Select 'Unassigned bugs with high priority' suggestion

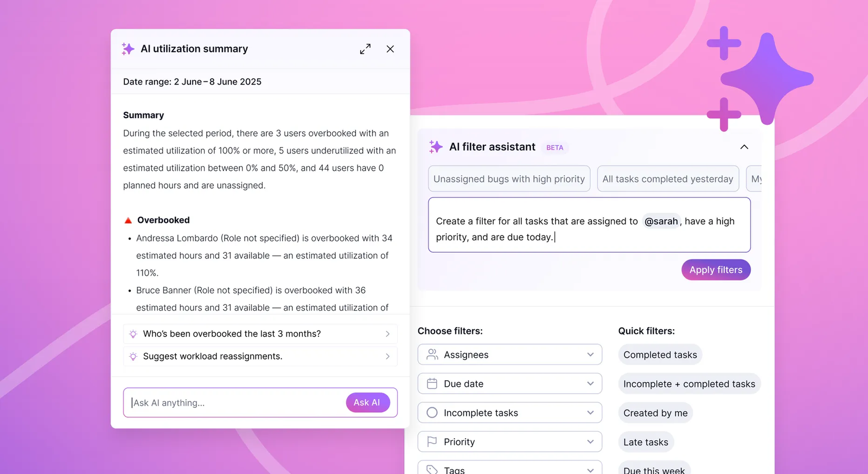[509, 179]
